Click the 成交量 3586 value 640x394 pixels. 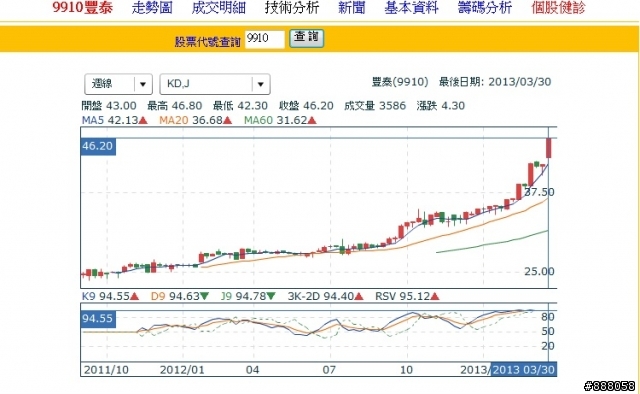coord(375,106)
